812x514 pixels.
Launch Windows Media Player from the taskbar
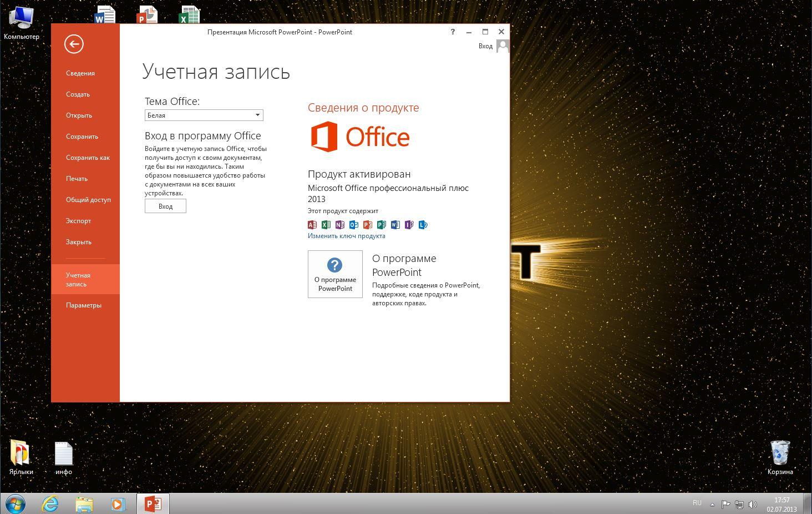click(x=118, y=504)
